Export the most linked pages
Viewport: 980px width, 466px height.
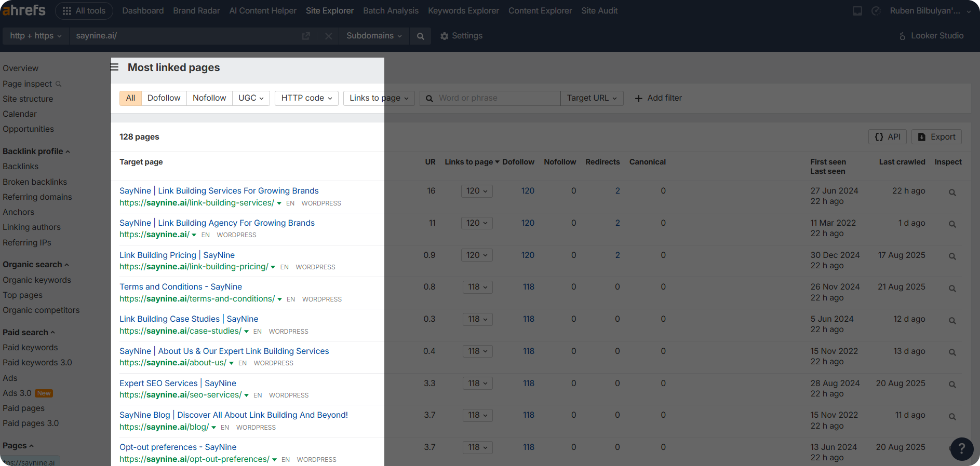pyautogui.click(x=936, y=137)
